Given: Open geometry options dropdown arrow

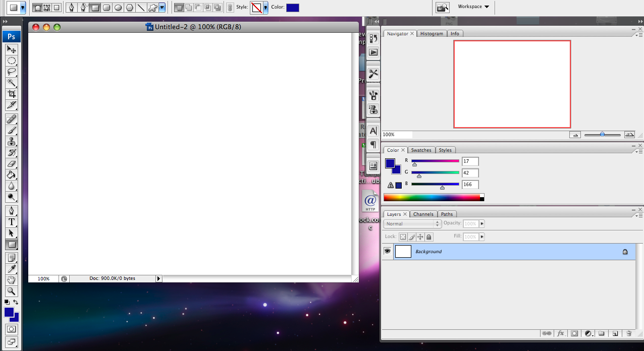Looking at the screenshot, I should (162, 8).
